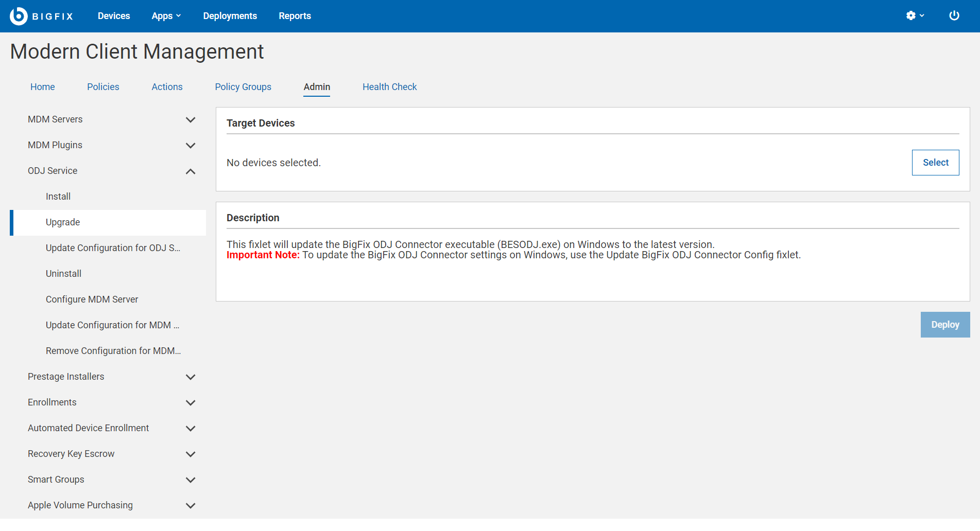Open Configure MDM Server item
This screenshot has width=980, height=531.
tap(92, 299)
